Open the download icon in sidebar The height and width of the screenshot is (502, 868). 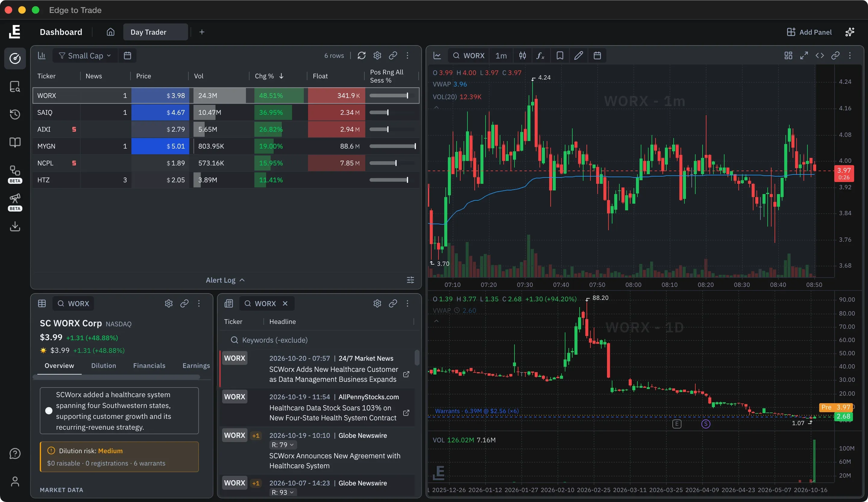tap(15, 227)
